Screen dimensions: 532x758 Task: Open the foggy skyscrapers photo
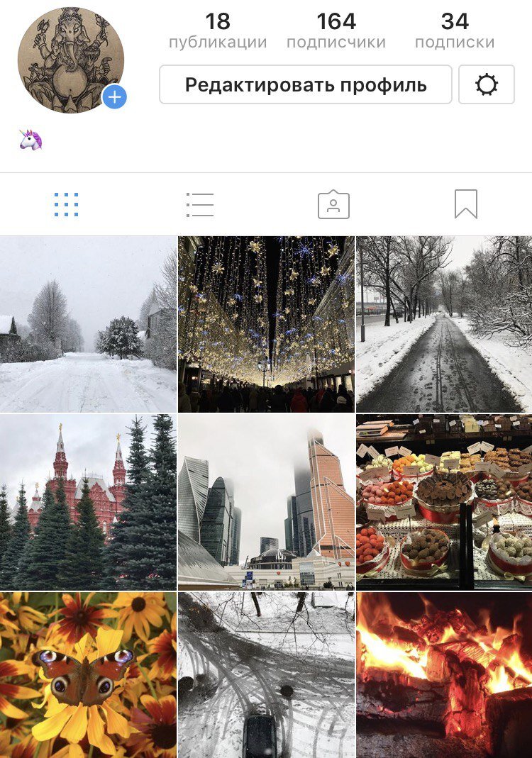(266, 502)
